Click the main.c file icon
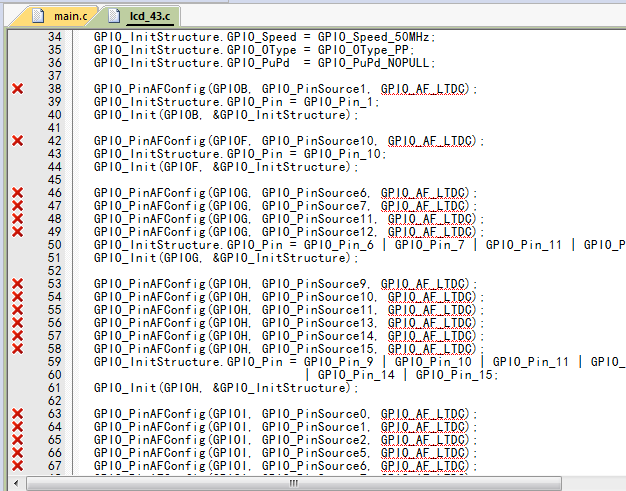Viewport: 626px width, 491px height. 38,16
